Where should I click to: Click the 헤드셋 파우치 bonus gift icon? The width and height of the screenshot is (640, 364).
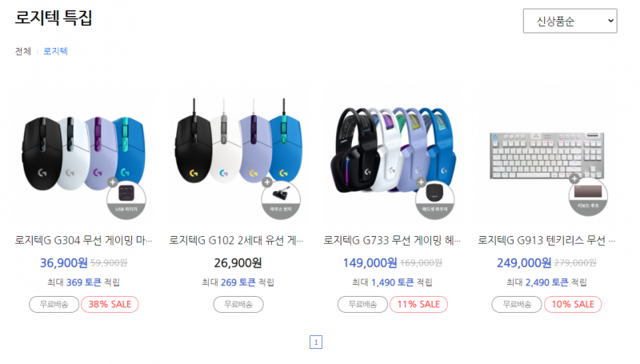click(x=435, y=200)
